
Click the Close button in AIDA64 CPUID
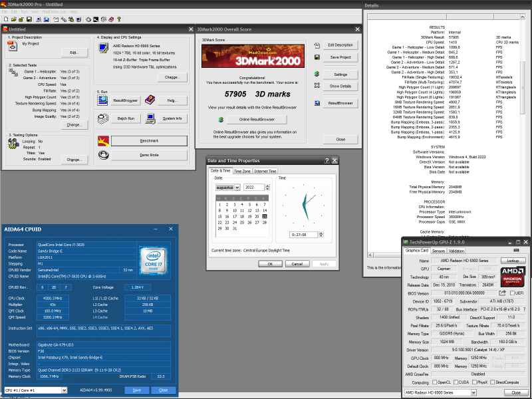coord(163,390)
